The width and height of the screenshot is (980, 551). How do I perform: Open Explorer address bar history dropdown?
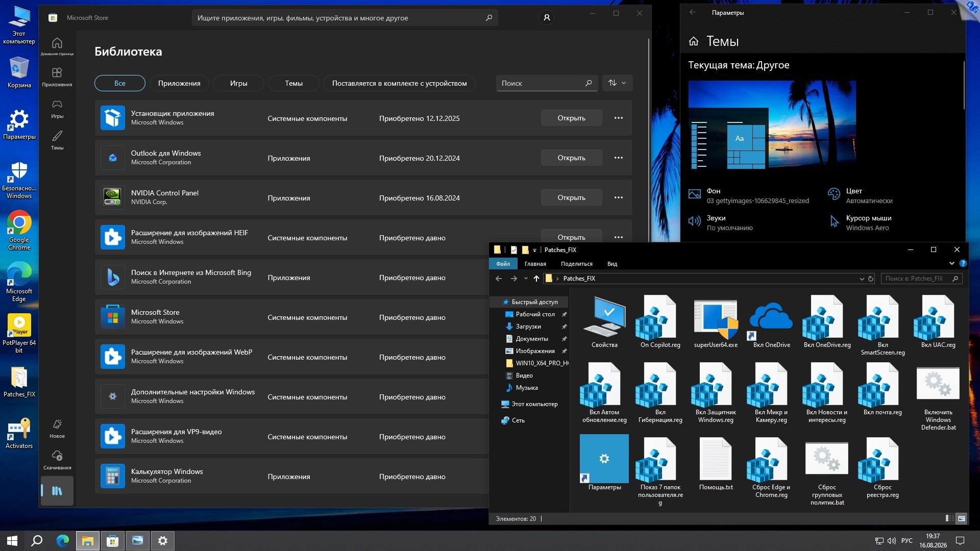click(x=862, y=279)
